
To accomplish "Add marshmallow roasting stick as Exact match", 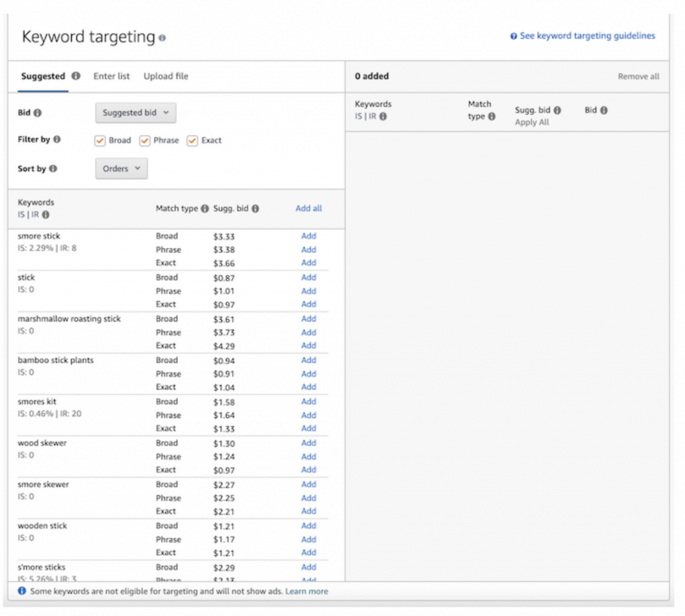I will click(308, 346).
